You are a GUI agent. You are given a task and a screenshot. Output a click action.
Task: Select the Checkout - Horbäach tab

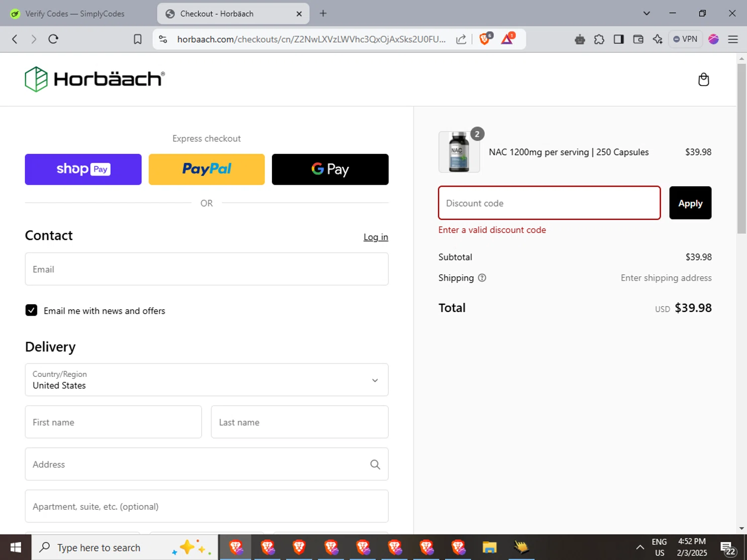[233, 14]
